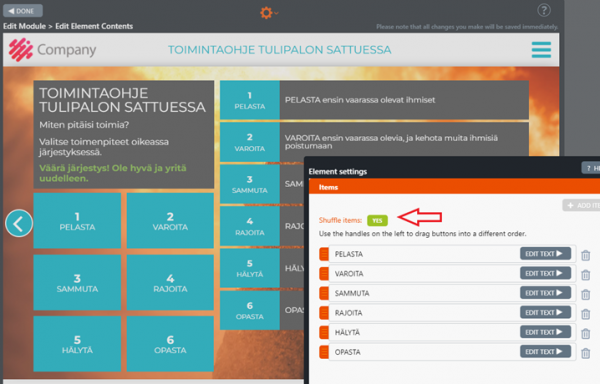Viewport: 600px width, 384px height.
Task: Click the help question mark icon
Action: point(544,10)
